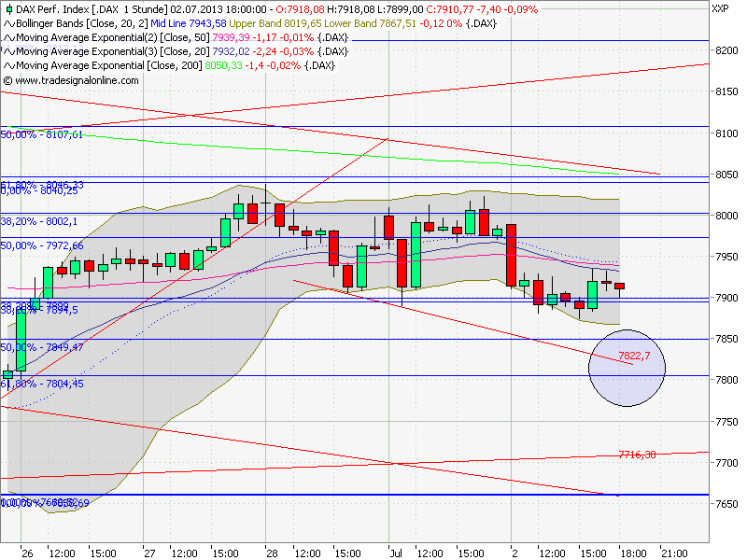Image resolution: width=747 pixels, height=560 pixels.
Task: Click the blue EMA value 7932,02
Action: 231,51
